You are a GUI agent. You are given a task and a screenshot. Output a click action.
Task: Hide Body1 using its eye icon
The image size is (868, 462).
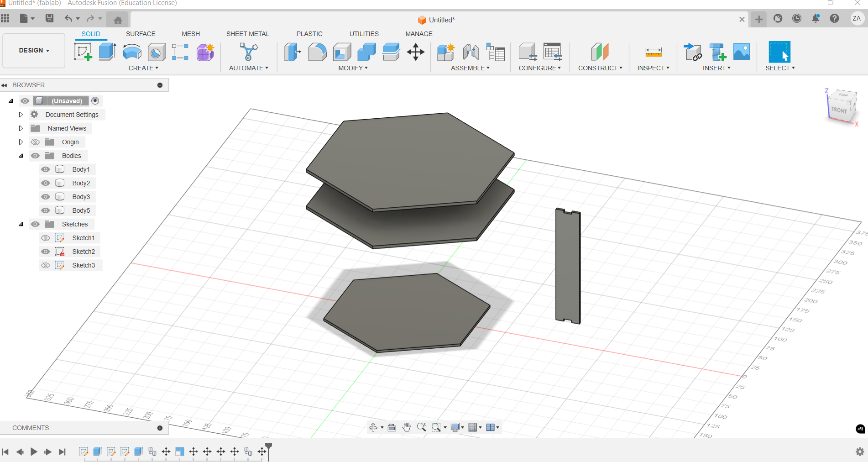tap(46, 169)
